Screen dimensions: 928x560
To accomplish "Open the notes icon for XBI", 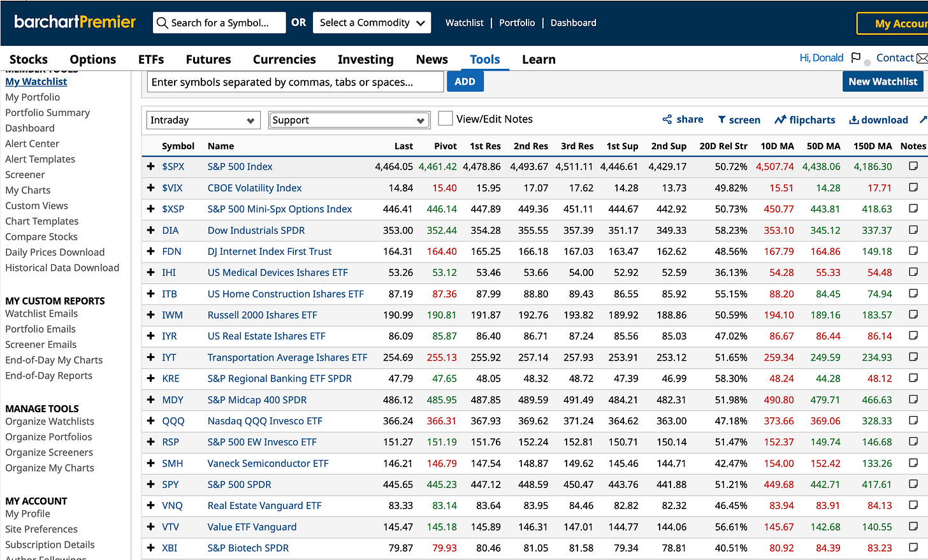I will tap(913, 547).
